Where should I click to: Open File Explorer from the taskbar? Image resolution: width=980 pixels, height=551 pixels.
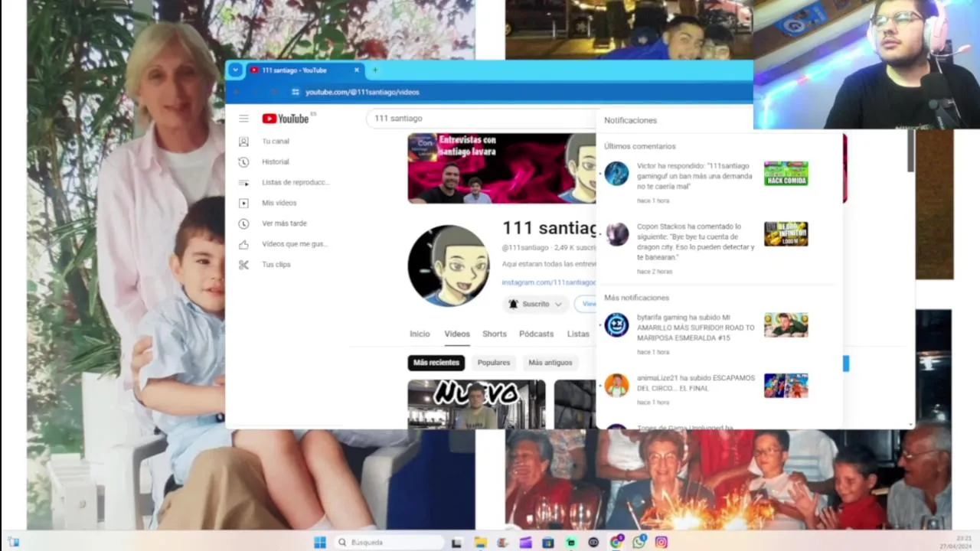pos(480,543)
